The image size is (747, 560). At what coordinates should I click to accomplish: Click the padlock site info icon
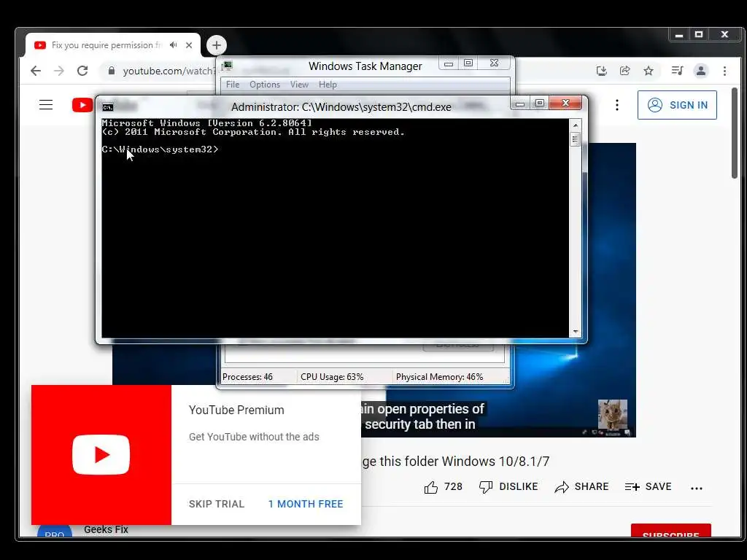click(x=112, y=71)
